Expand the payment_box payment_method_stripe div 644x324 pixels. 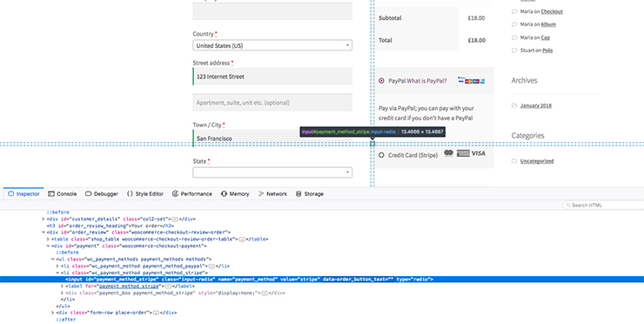(63, 294)
